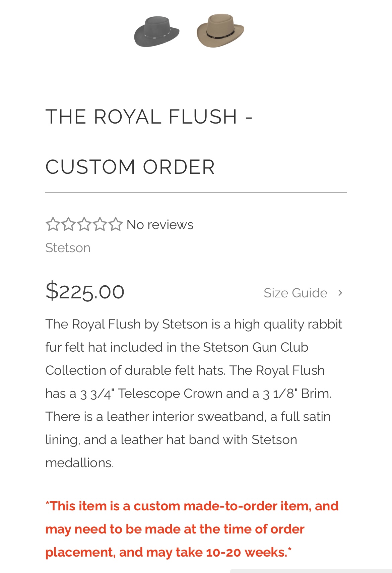392x573 pixels.
Task: Click the THE ROYAL FLUSH title line
Action: [x=149, y=117]
